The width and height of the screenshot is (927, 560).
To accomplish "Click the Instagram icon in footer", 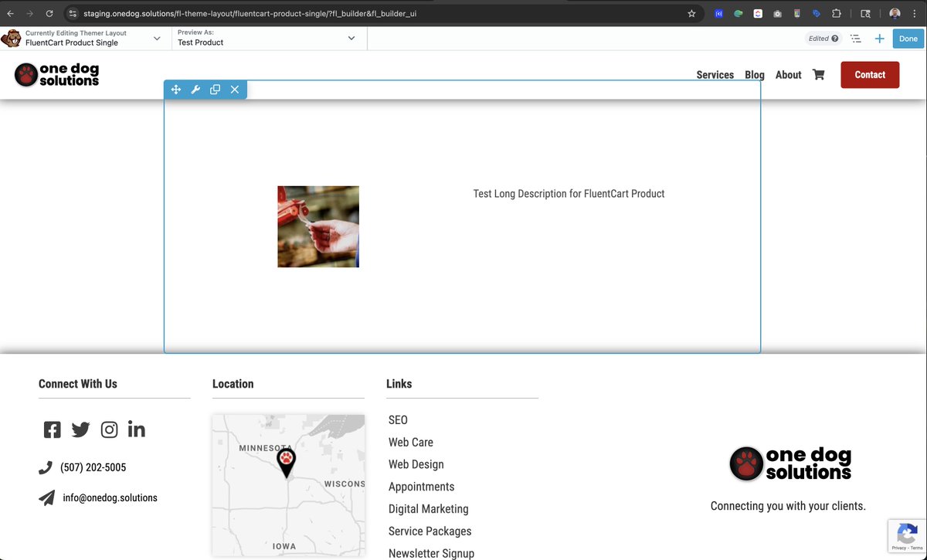I will (109, 429).
